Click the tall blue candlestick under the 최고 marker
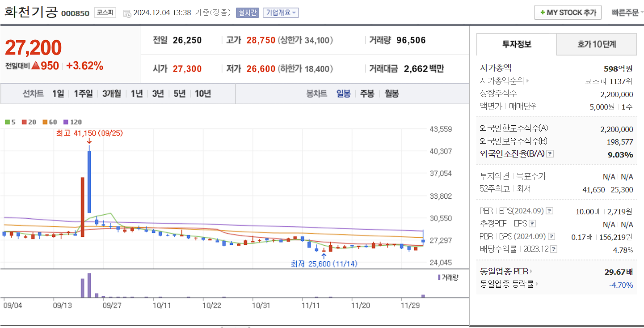This screenshot has height=328, width=644. pyautogui.click(x=89, y=182)
